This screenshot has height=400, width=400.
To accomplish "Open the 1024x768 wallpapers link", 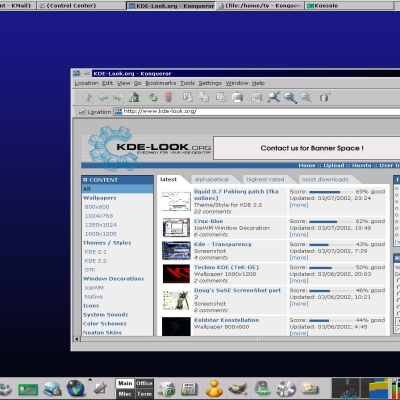I will pyautogui.click(x=99, y=216).
